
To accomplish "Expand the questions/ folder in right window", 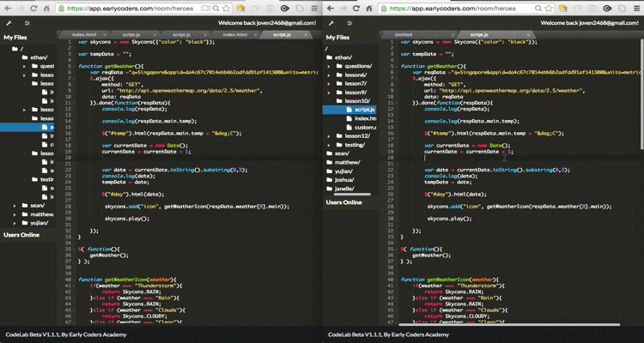I will click(x=329, y=66).
